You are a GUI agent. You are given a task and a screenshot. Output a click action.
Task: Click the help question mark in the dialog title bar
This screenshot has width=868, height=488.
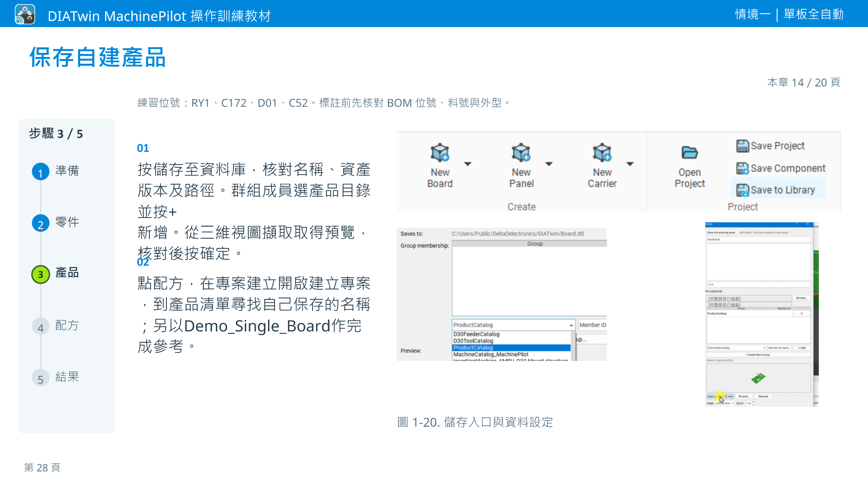click(x=797, y=224)
